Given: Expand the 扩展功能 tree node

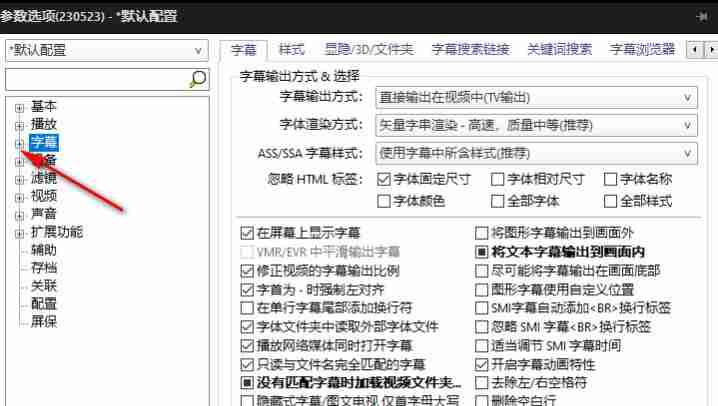Looking at the screenshot, I should pos(19,234).
